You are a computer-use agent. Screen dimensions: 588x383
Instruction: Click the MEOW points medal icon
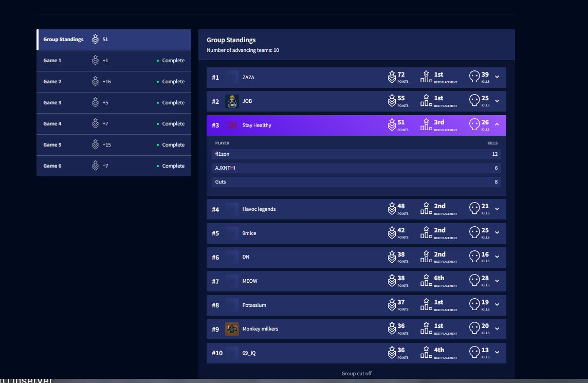click(x=392, y=281)
